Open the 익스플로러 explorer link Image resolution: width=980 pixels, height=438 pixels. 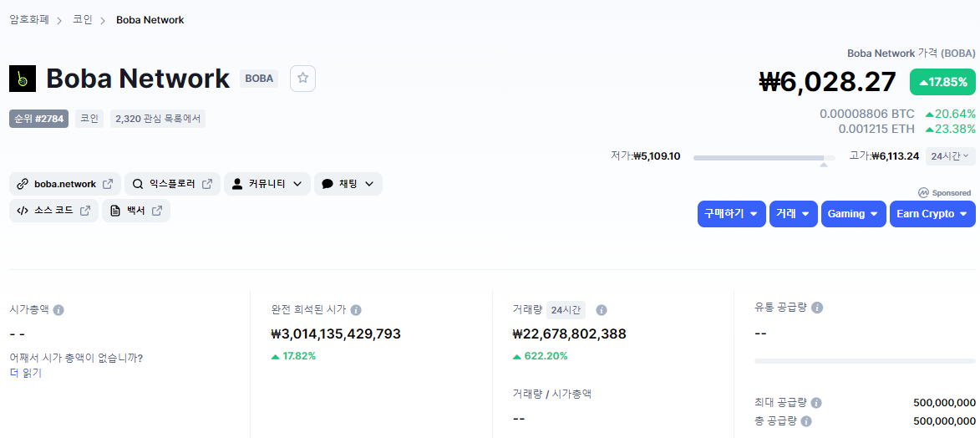pos(172,184)
